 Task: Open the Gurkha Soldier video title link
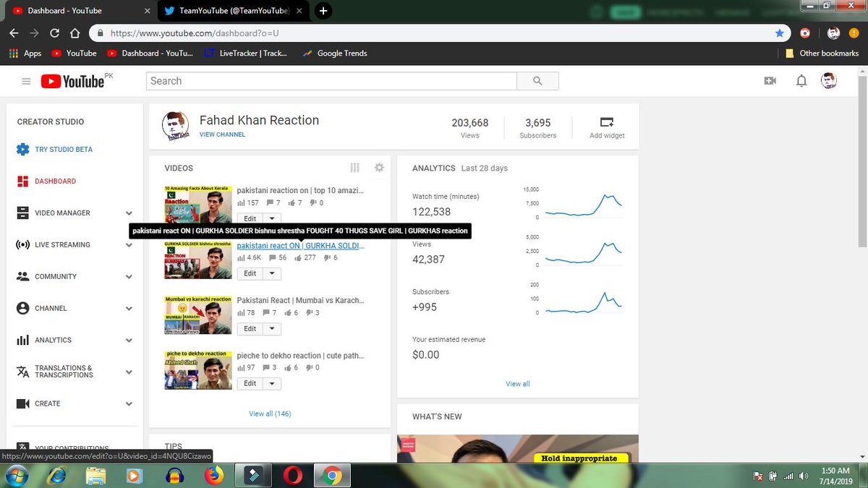(x=301, y=246)
